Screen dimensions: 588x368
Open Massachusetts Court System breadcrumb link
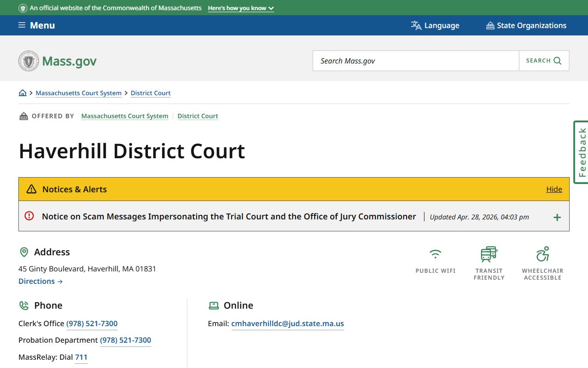pos(79,93)
